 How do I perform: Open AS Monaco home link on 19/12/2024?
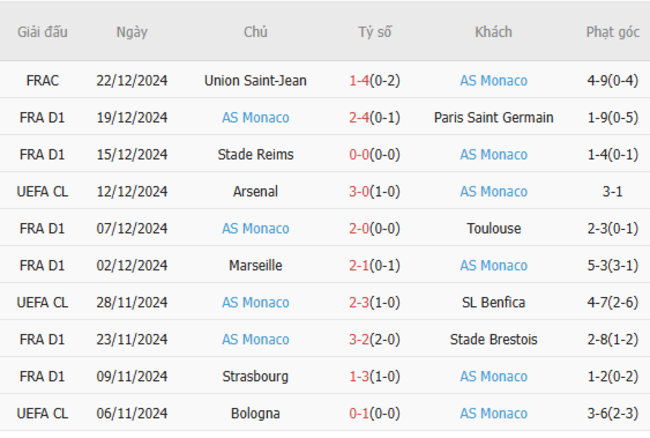tap(255, 118)
